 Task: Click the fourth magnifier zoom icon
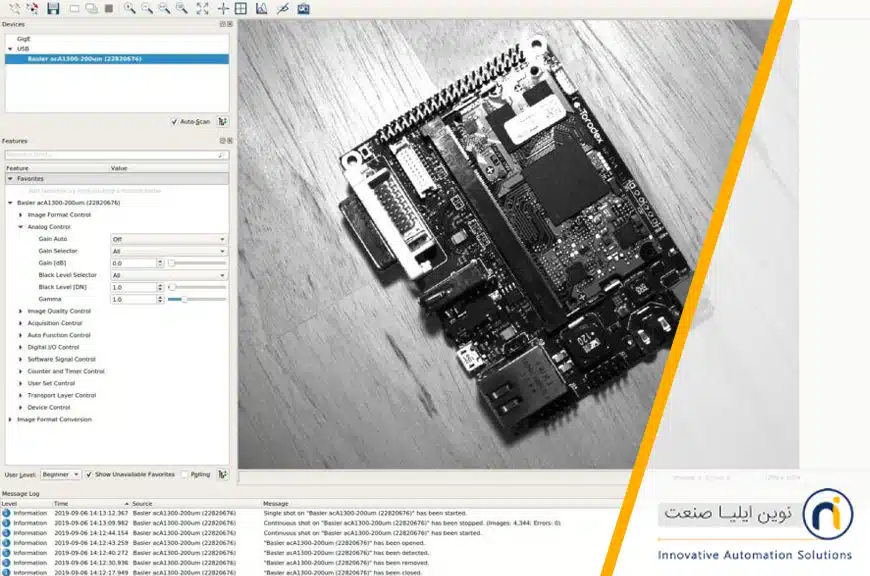pyautogui.click(x=181, y=8)
